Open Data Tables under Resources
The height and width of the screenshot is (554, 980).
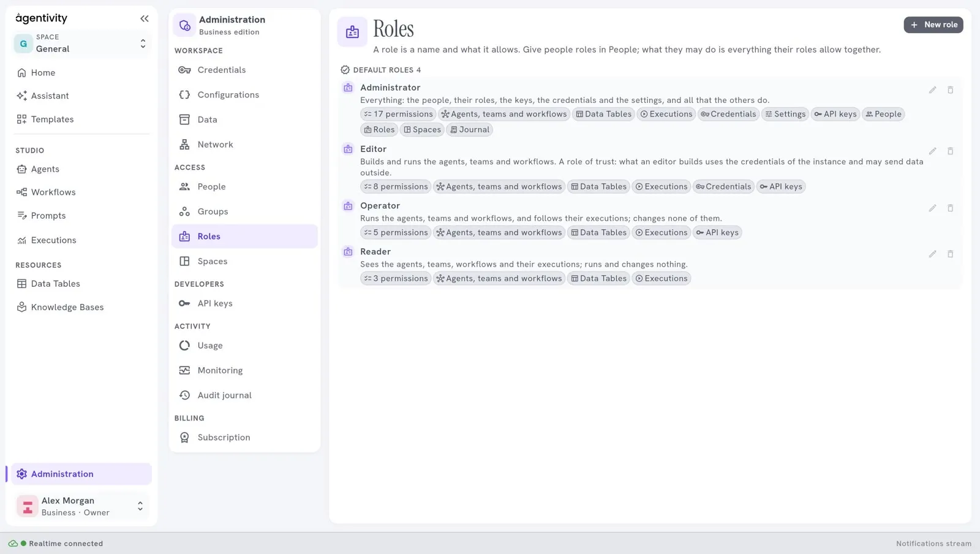click(x=81, y=284)
